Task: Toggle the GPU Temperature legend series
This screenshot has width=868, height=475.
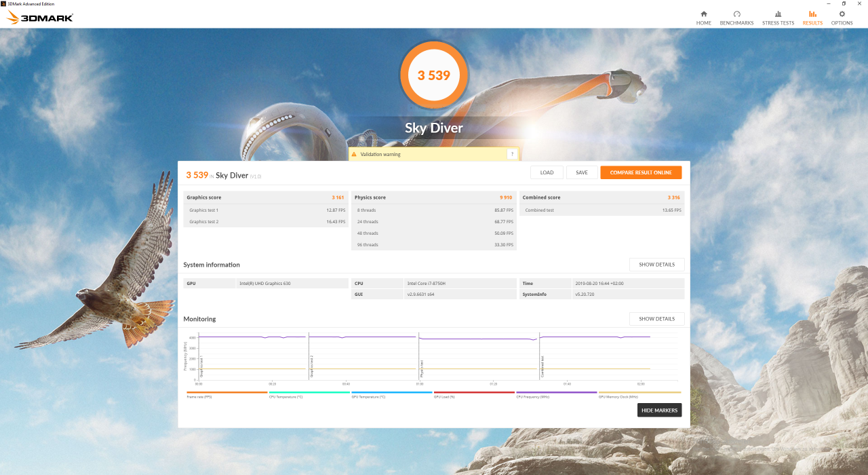Action: coord(392,395)
